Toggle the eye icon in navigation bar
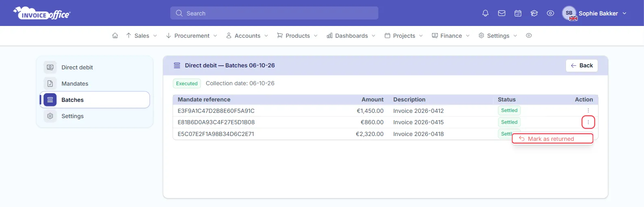The width and height of the screenshot is (644, 207). pos(529,36)
